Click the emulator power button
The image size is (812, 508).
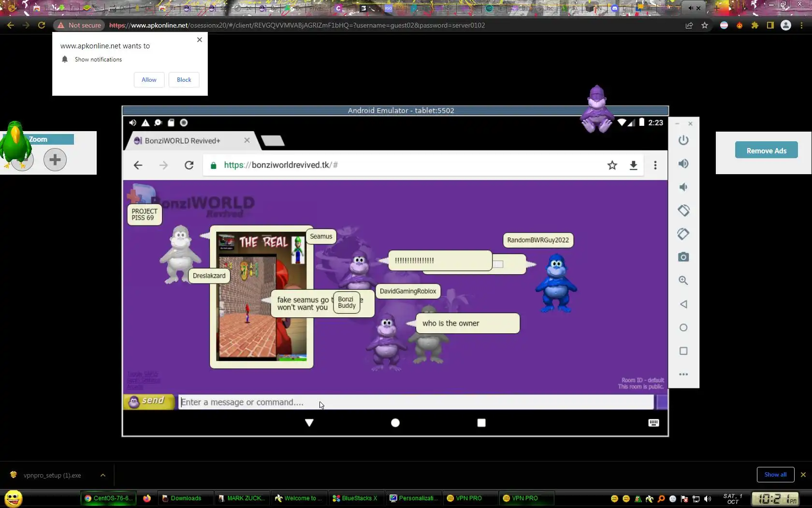pos(683,140)
